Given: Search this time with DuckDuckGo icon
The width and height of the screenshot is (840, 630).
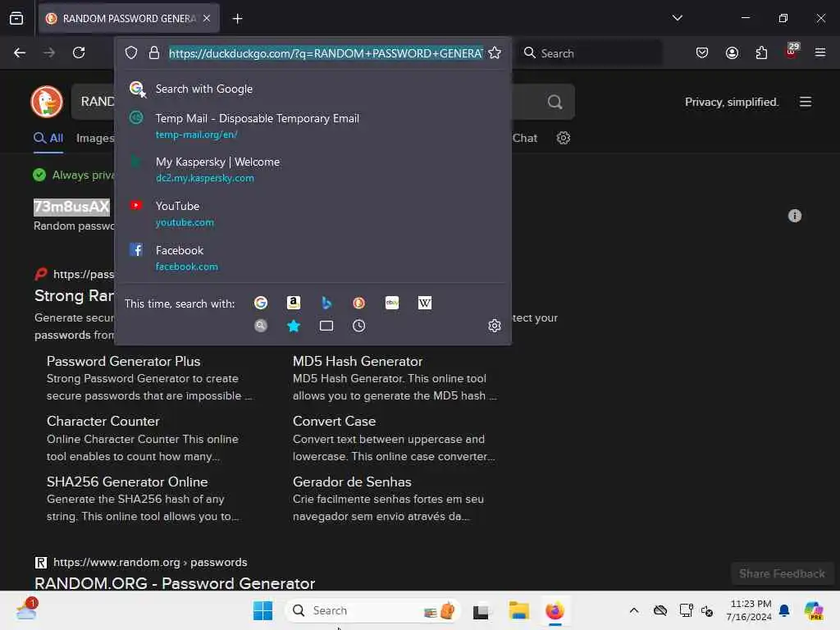Looking at the screenshot, I should click(359, 304).
